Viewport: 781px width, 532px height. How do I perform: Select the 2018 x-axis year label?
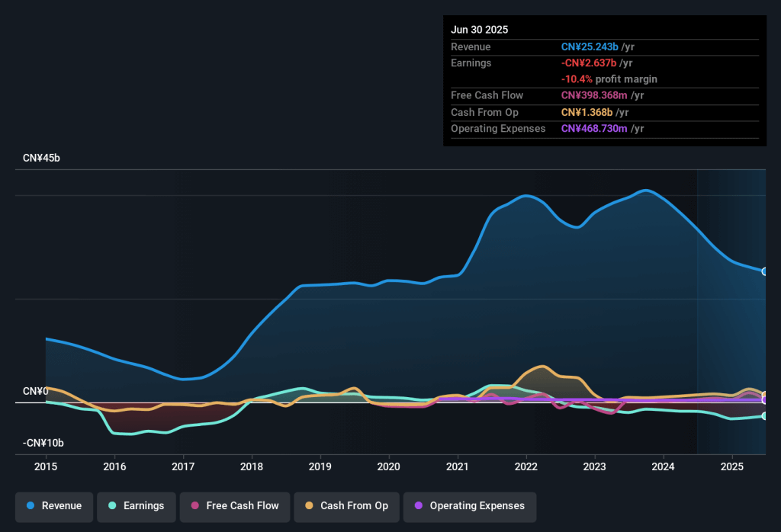click(x=252, y=466)
